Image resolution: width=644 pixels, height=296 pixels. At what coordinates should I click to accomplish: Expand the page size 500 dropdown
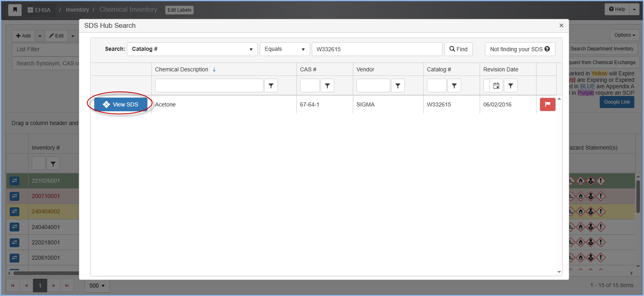tap(97, 286)
